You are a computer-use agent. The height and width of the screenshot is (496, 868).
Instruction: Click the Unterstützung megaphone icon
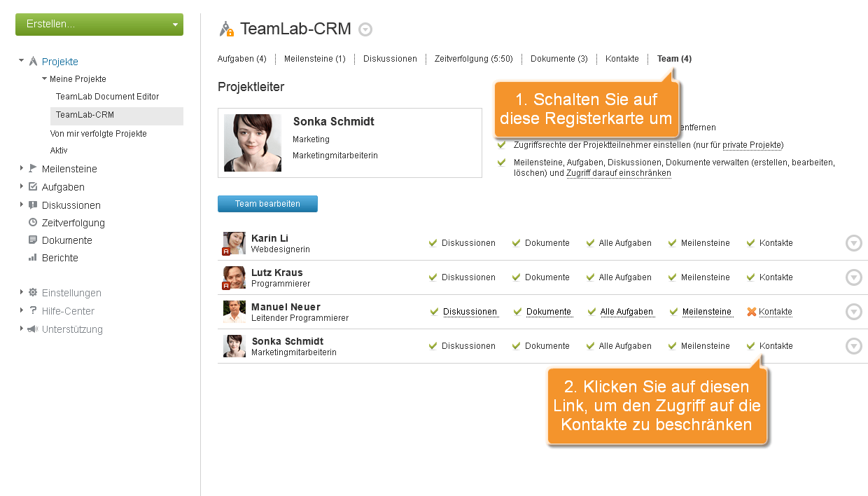click(x=33, y=329)
